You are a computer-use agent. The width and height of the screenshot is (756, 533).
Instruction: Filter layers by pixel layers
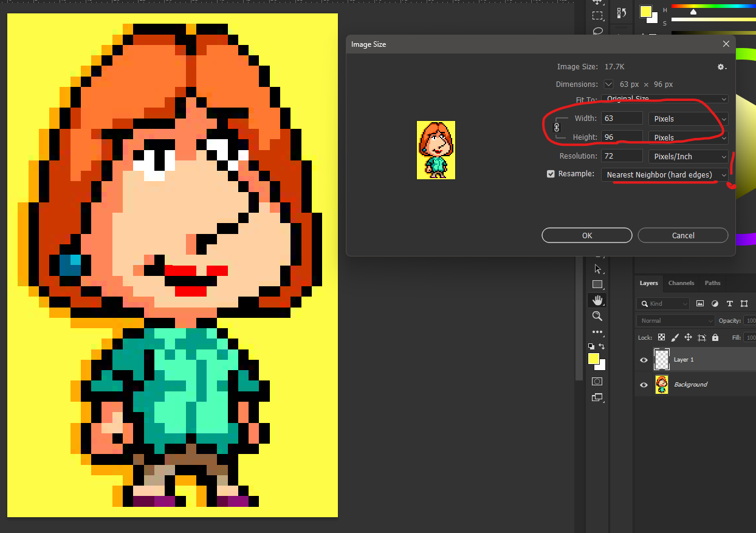[700, 303]
